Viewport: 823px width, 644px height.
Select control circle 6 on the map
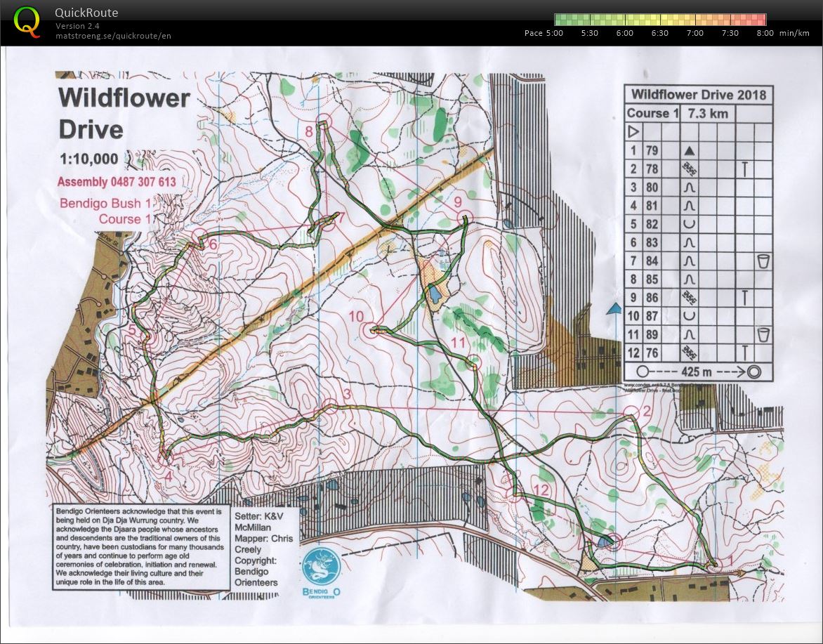tap(199, 237)
